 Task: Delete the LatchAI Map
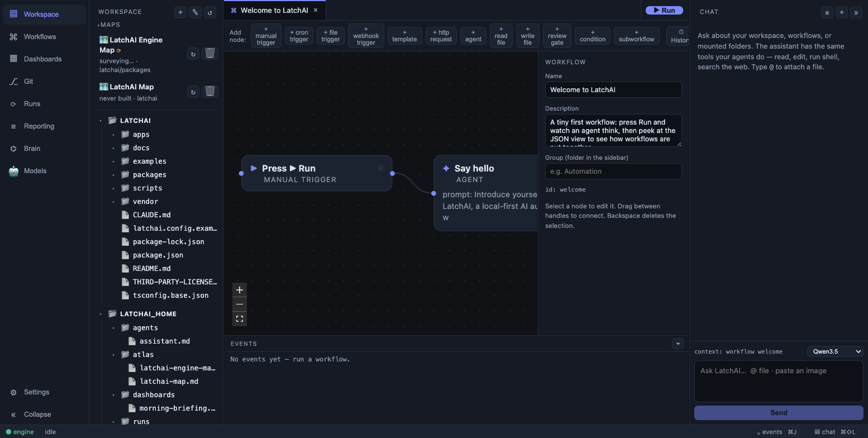[210, 92]
